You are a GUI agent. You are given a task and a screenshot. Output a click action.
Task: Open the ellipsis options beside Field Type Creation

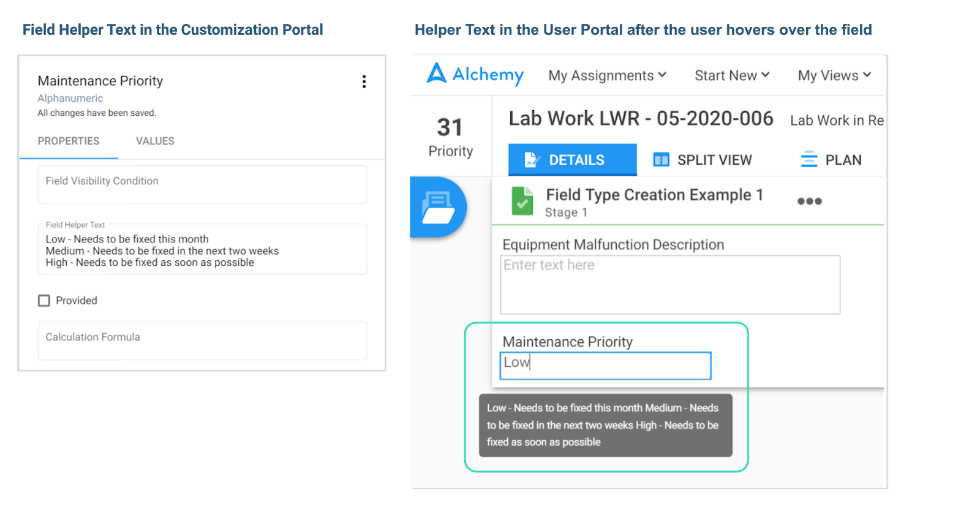[809, 201]
